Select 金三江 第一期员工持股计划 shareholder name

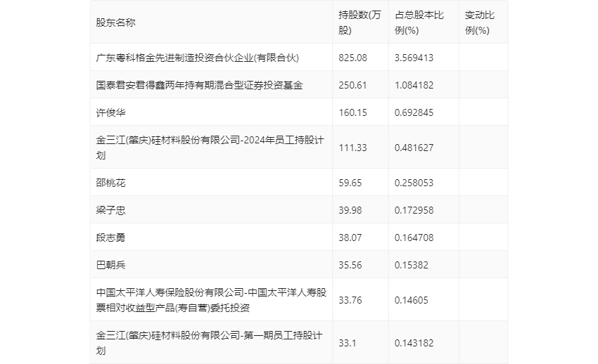coord(209,343)
